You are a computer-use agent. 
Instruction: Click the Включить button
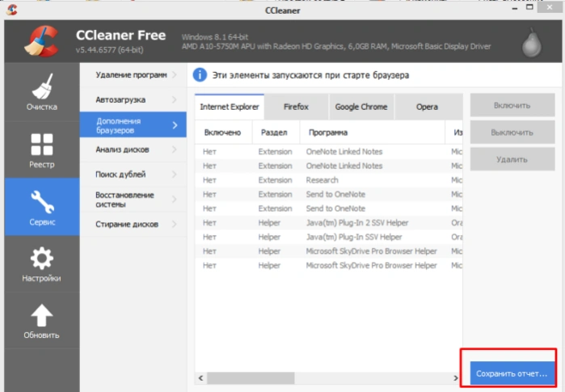(512, 105)
